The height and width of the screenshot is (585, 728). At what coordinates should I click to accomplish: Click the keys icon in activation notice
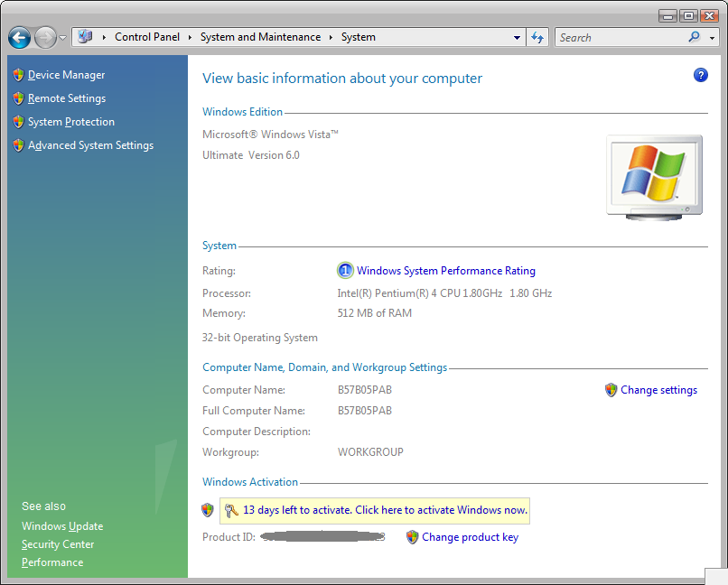(x=231, y=510)
